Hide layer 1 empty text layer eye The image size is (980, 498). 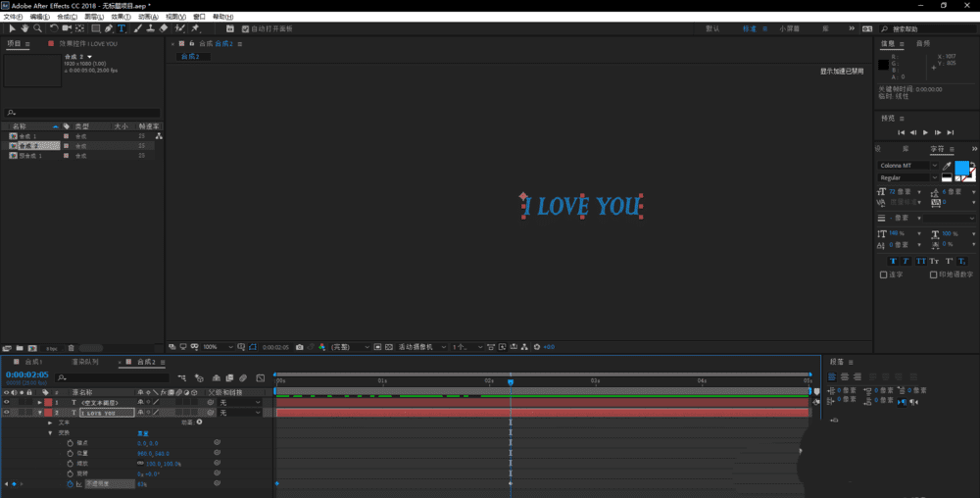tap(7, 402)
